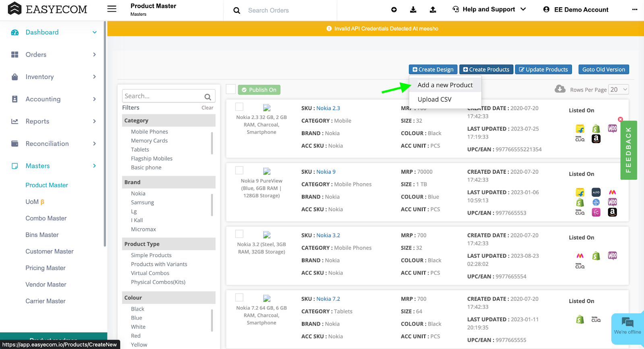The height and width of the screenshot is (349, 644).
Task: Open Product Master in the sidebar
Action: pyautogui.click(x=47, y=185)
